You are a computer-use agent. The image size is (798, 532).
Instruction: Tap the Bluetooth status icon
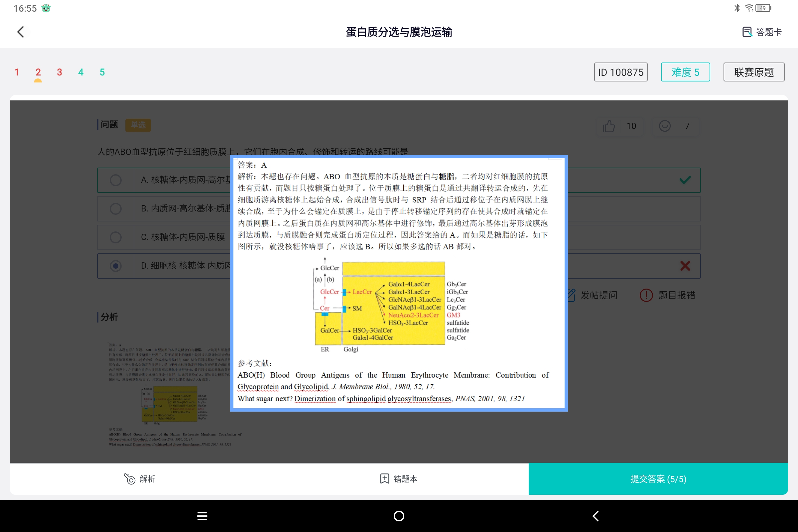click(x=737, y=8)
